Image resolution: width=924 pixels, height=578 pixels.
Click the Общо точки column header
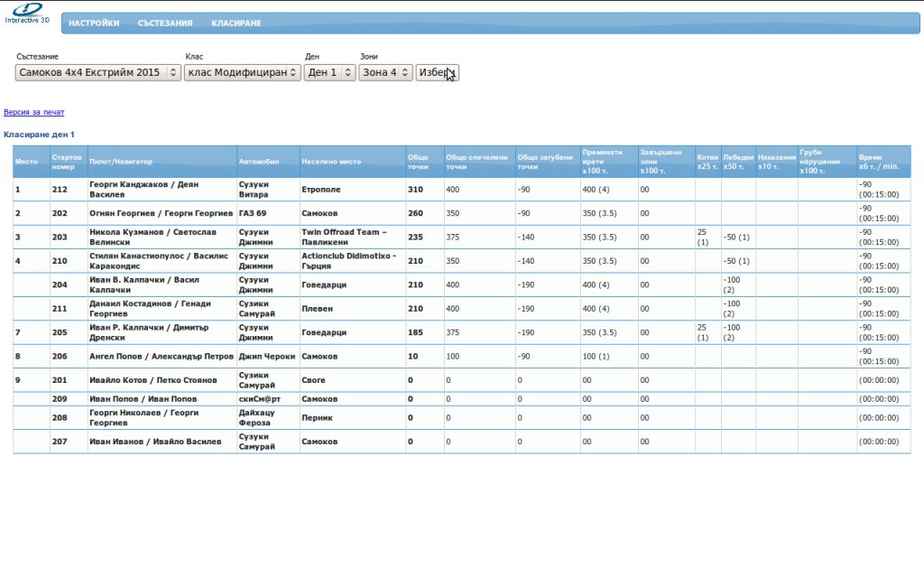(x=418, y=162)
